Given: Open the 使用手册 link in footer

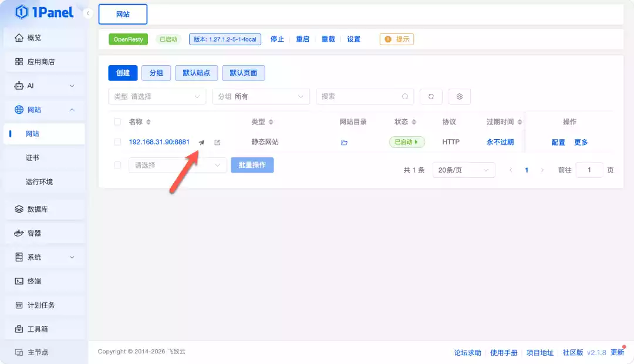Looking at the screenshot, I should coord(505,353).
